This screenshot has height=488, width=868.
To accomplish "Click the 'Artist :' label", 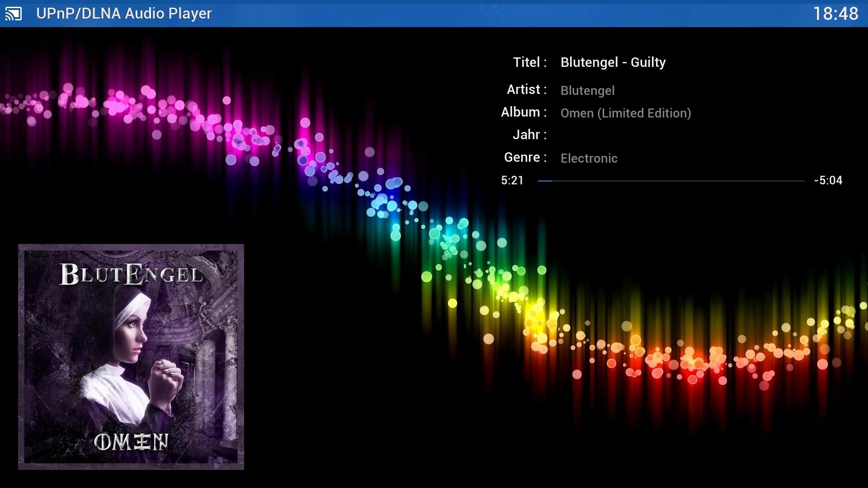I will (527, 89).
